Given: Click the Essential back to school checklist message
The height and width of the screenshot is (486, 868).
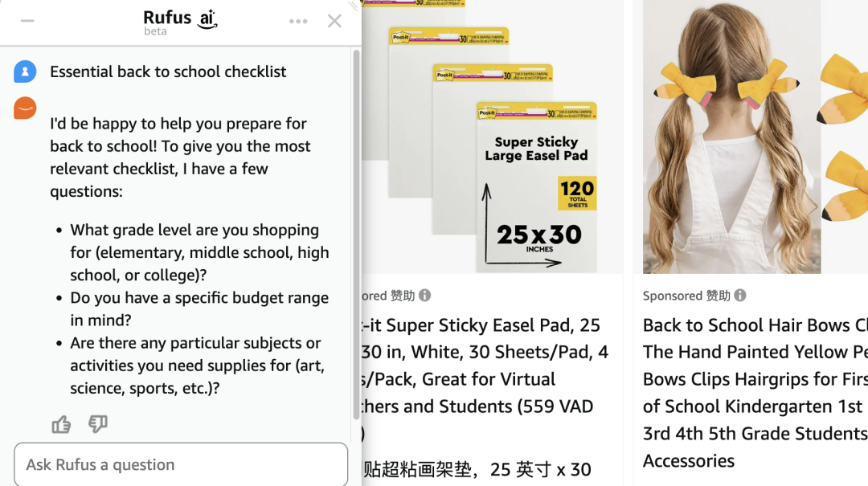Looking at the screenshot, I should (x=168, y=72).
